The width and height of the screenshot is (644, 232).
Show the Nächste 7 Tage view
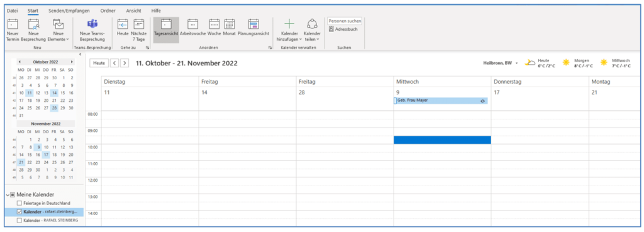pyautogui.click(x=139, y=30)
